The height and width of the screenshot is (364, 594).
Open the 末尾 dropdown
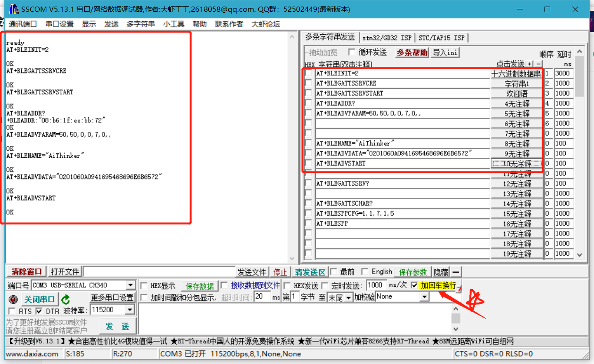click(348, 297)
